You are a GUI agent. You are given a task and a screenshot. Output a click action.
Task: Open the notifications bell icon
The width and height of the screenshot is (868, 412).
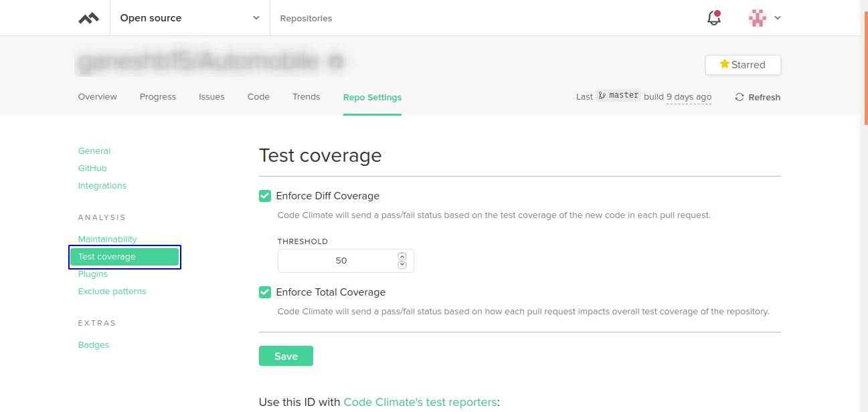(x=714, y=18)
